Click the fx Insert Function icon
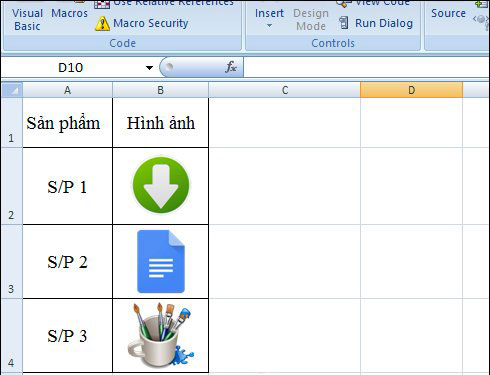This screenshot has width=490, height=375. pos(231,67)
